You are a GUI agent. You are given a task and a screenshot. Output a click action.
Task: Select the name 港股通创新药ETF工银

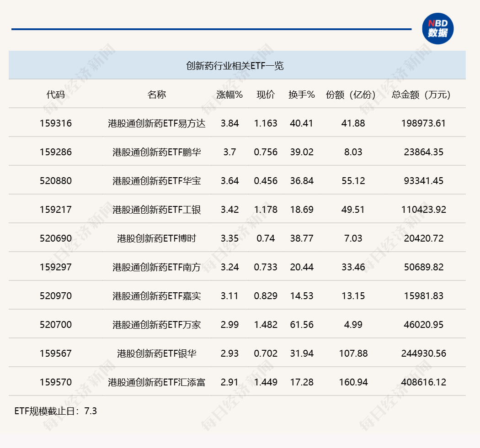pyautogui.click(x=157, y=210)
